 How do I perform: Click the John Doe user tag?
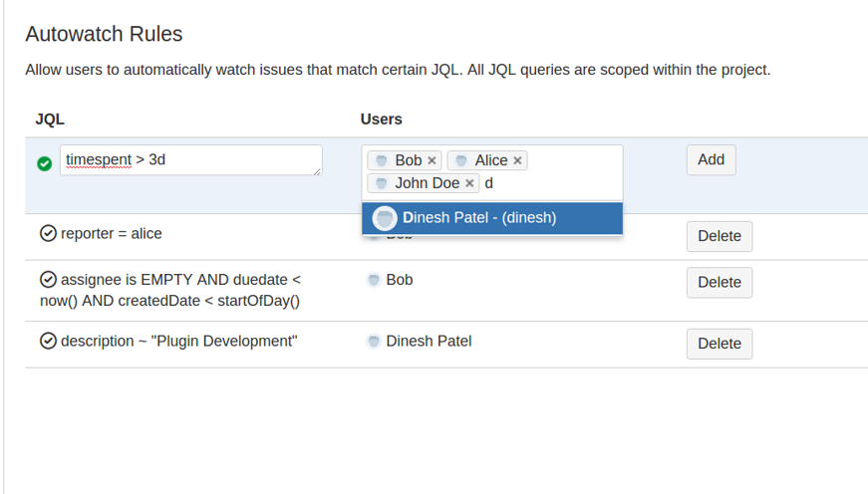click(x=426, y=183)
